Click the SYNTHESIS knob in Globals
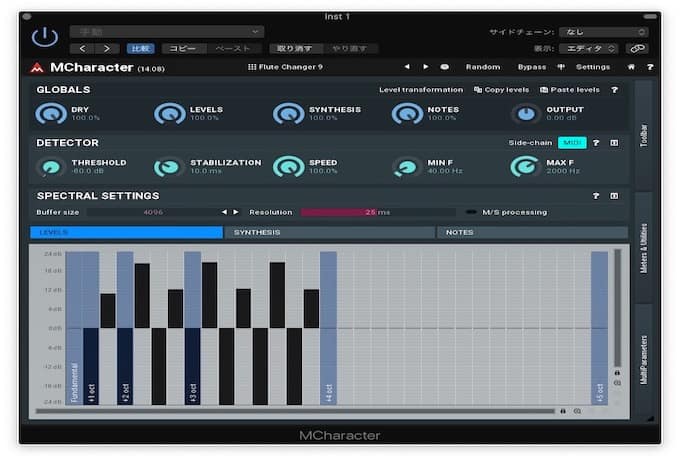This screenshot has width=680, height=460. click(288, 114)
